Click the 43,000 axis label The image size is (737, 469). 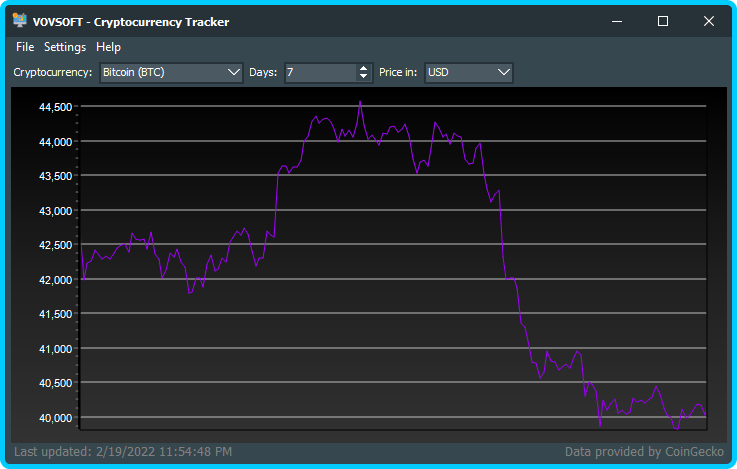[x=55, y=211]
